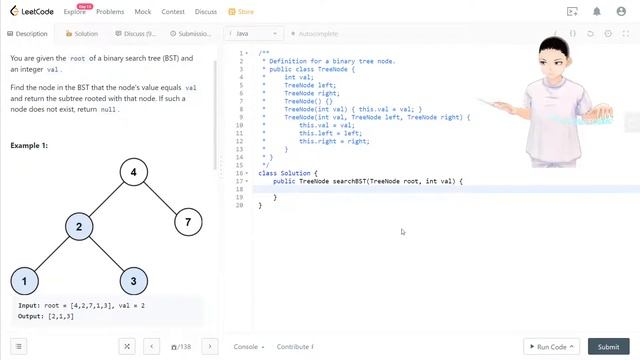The height and width of the screenshot is (360, 640).
Task: Go to the Mock section
Action: 143,12
